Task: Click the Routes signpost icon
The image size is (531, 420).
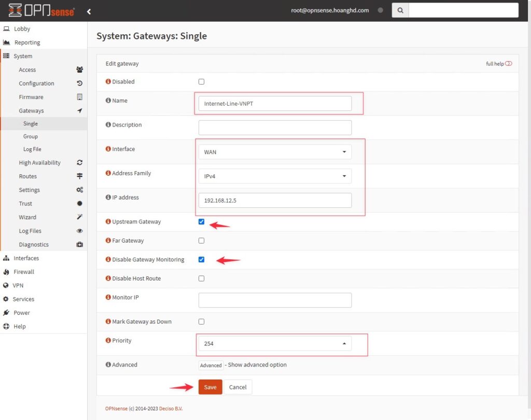Action: [x=79, y=176]
